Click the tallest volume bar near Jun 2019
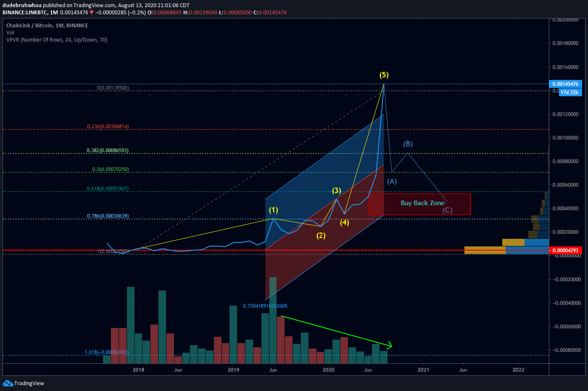The image size is (588, 391). (273, 320)
